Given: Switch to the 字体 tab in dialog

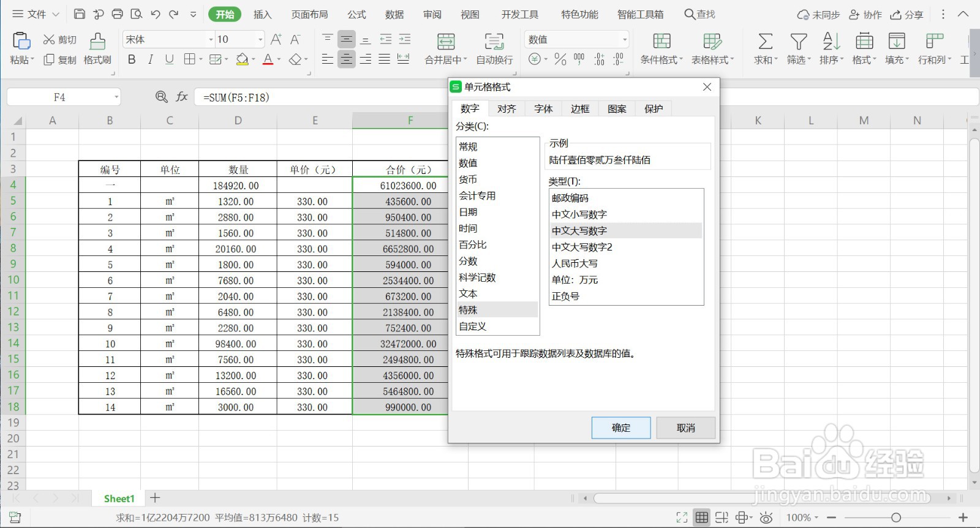Looking at the screenshot, I should (543, 108).
